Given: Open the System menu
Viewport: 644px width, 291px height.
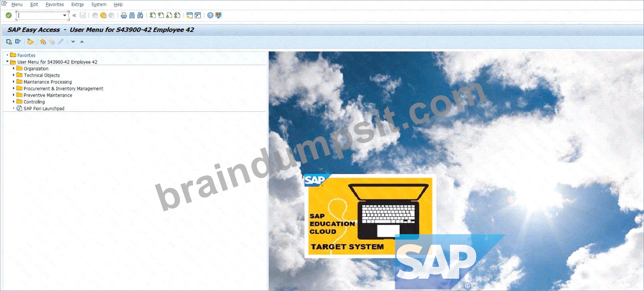Looking at the screenshot, I should (x=99, y=5).
